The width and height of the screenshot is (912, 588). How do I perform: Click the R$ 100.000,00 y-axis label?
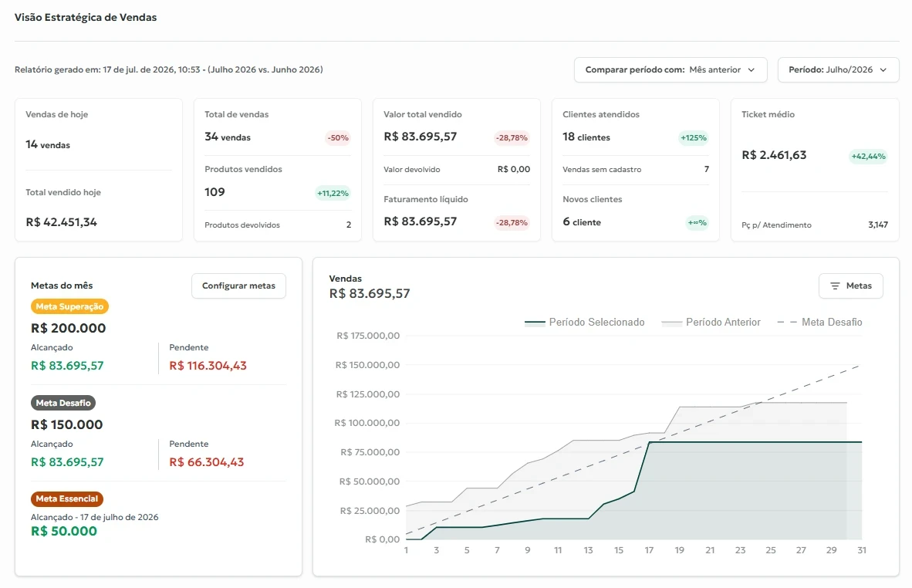pyautogui.click(x=367, y=423)
